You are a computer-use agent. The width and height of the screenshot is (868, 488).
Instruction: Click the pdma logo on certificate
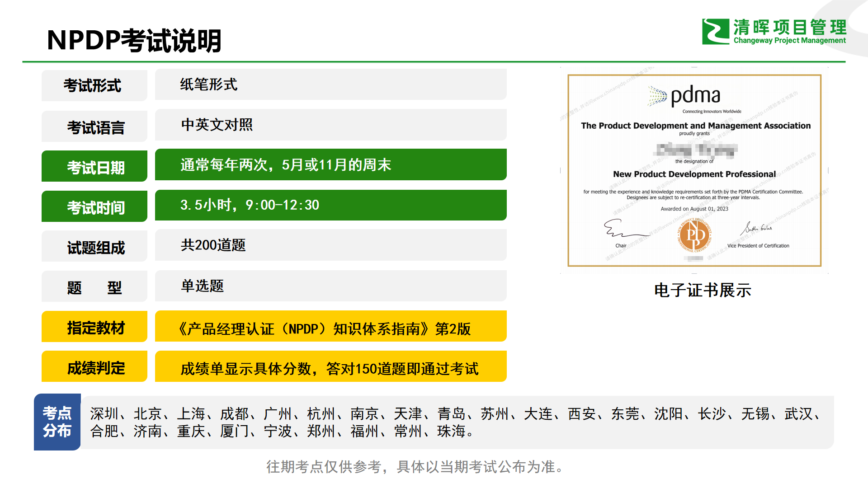tap(684, 96)
